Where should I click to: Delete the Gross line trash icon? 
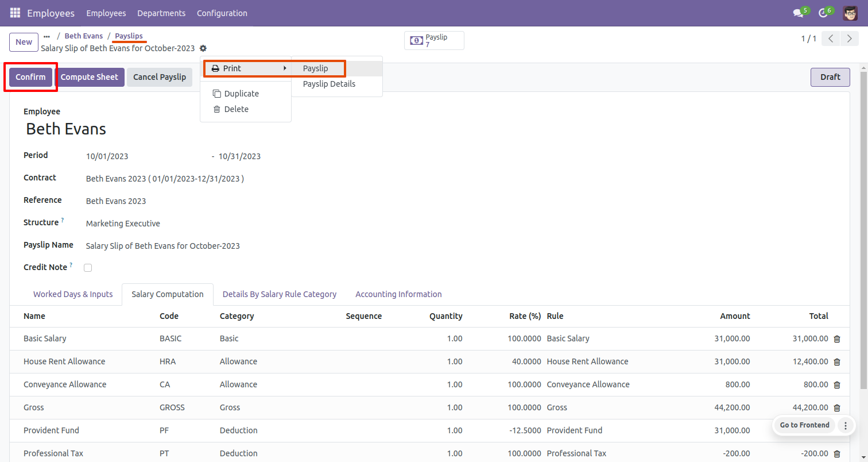click(837, 408)
